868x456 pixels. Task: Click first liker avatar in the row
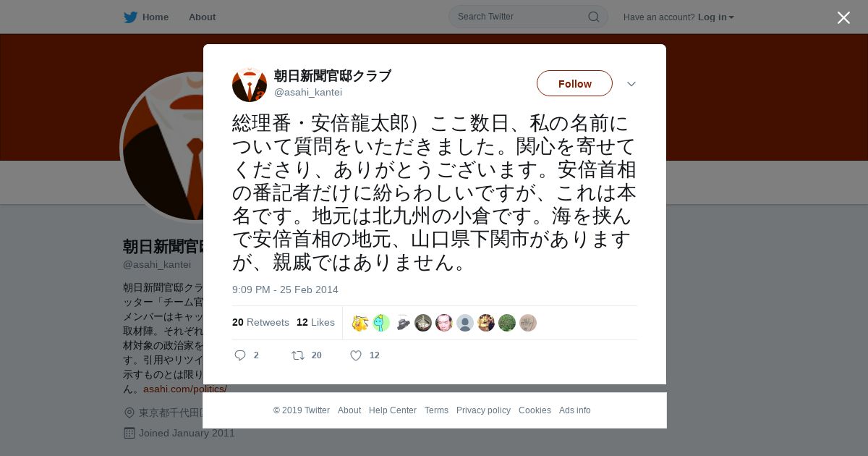coord(360,323)
